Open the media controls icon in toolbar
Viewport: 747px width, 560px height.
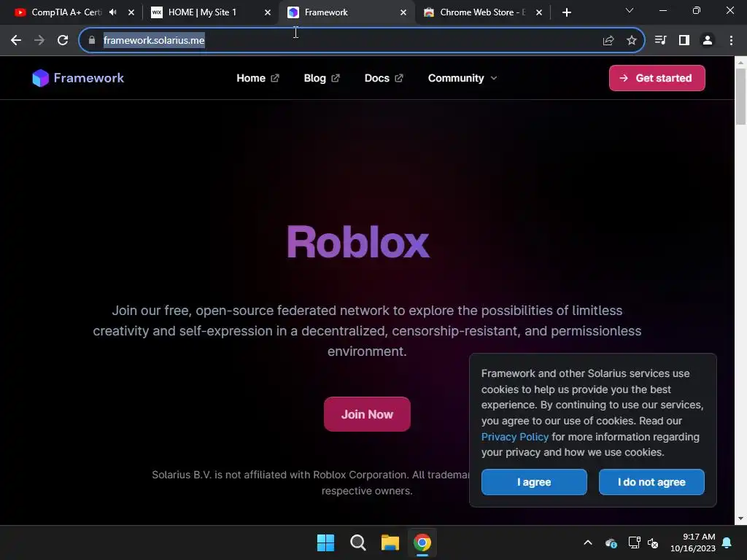[x=660, y=40]
